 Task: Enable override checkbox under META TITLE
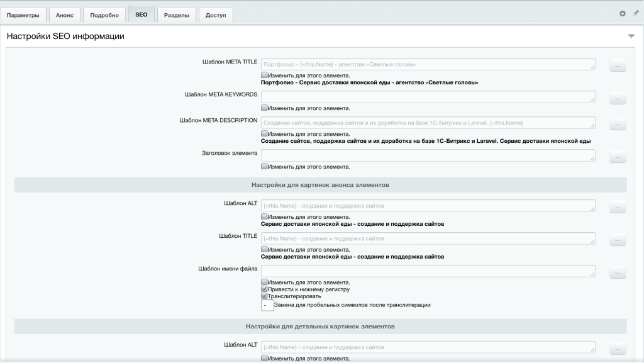tap(264, 75)
